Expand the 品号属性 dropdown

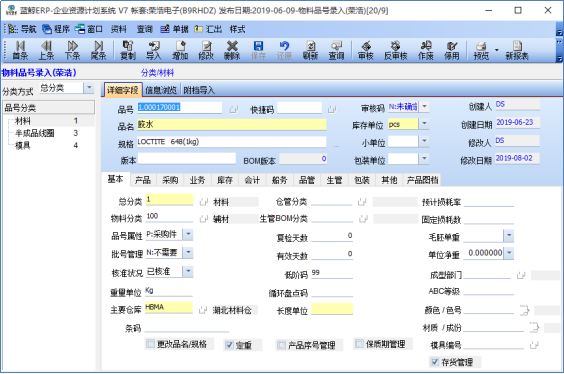(188, 235)
